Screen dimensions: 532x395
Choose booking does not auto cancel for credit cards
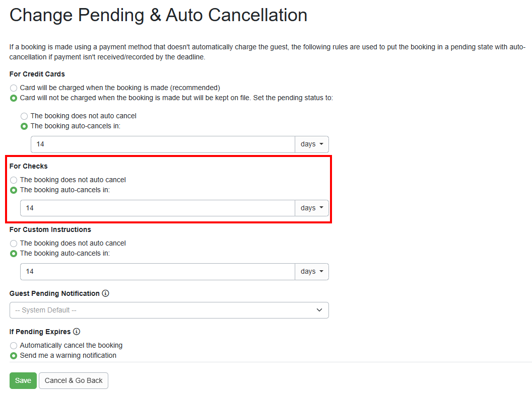24,116
